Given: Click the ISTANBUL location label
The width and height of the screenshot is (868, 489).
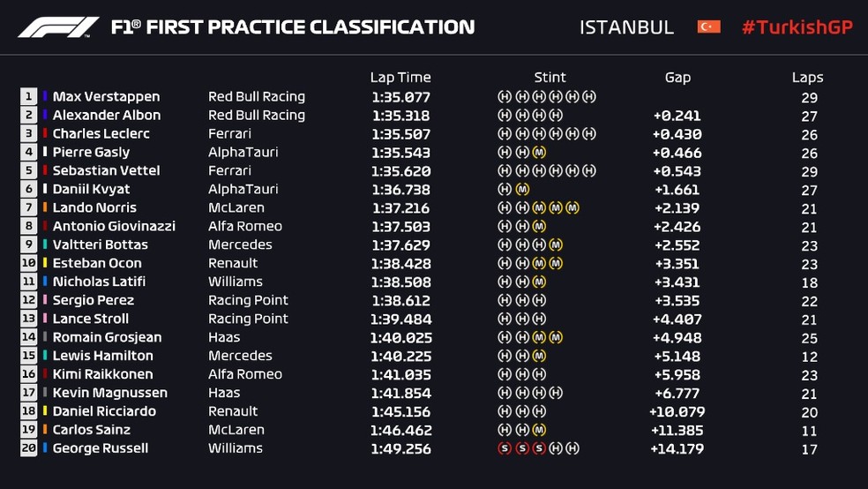Looking at the screenshot, I should pos(626,27).
